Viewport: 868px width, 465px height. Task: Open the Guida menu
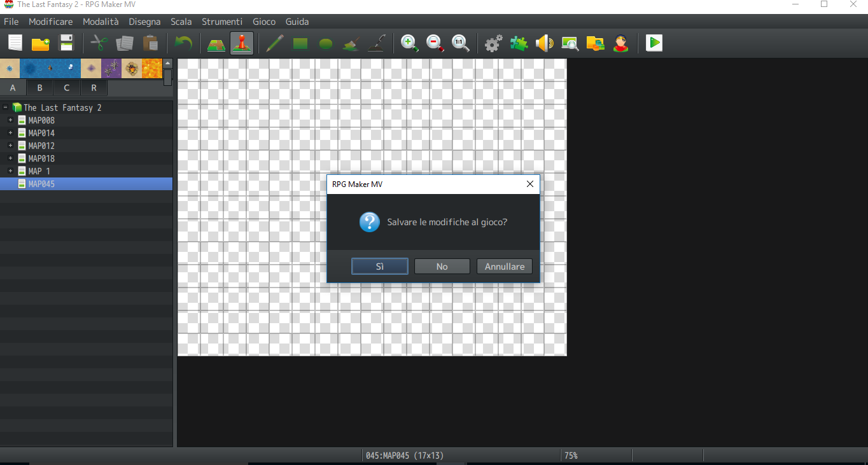(x=297, y=22)
